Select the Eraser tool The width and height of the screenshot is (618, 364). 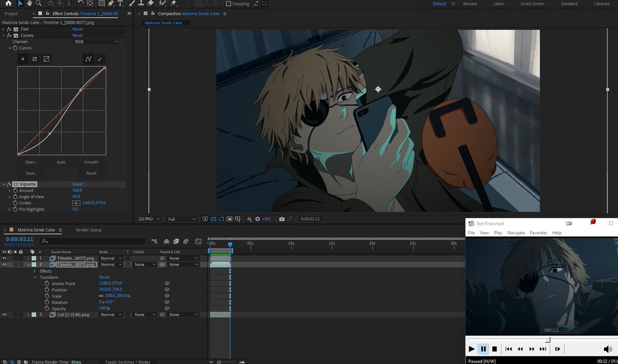pyautogui.click(x=150, y=3)
